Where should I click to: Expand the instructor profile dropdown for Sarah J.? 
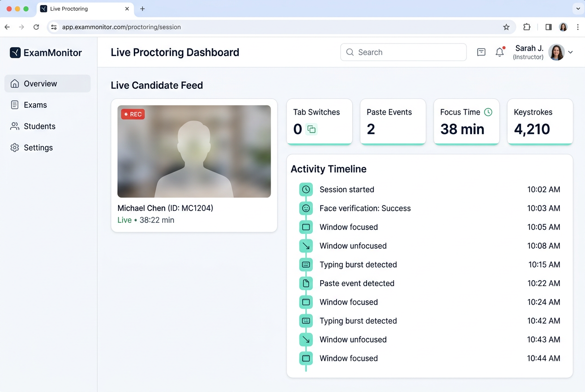(x=571, y=52)
